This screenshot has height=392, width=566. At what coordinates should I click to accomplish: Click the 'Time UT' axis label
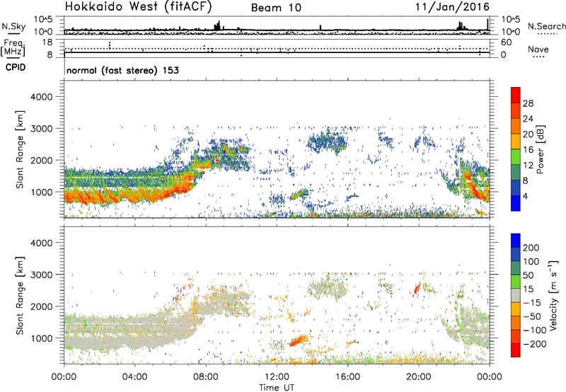tap(277, 388)
